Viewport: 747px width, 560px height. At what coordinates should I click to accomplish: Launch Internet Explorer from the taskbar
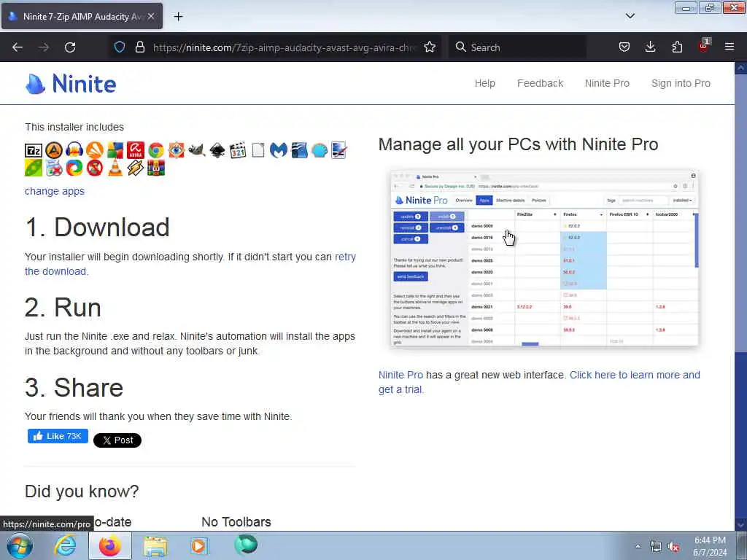click(x=65, y=545)
